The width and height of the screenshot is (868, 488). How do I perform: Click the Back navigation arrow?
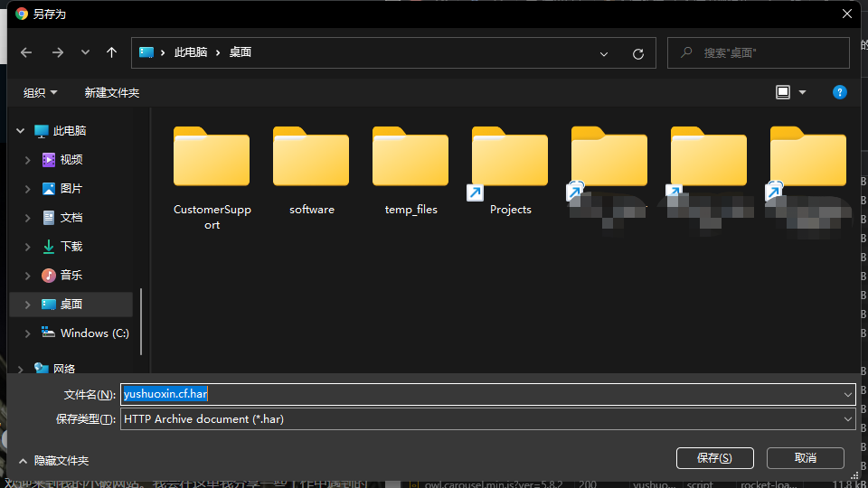[26, 52]
